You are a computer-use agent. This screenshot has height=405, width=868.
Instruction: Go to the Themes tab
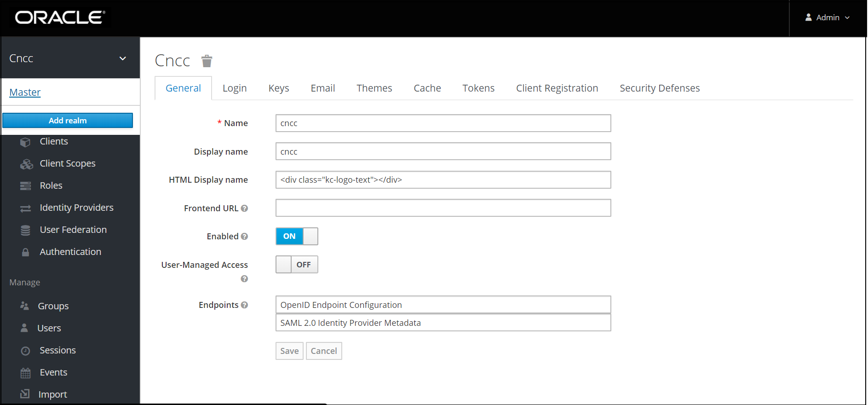pyautogui.click(x=374, y=88)
